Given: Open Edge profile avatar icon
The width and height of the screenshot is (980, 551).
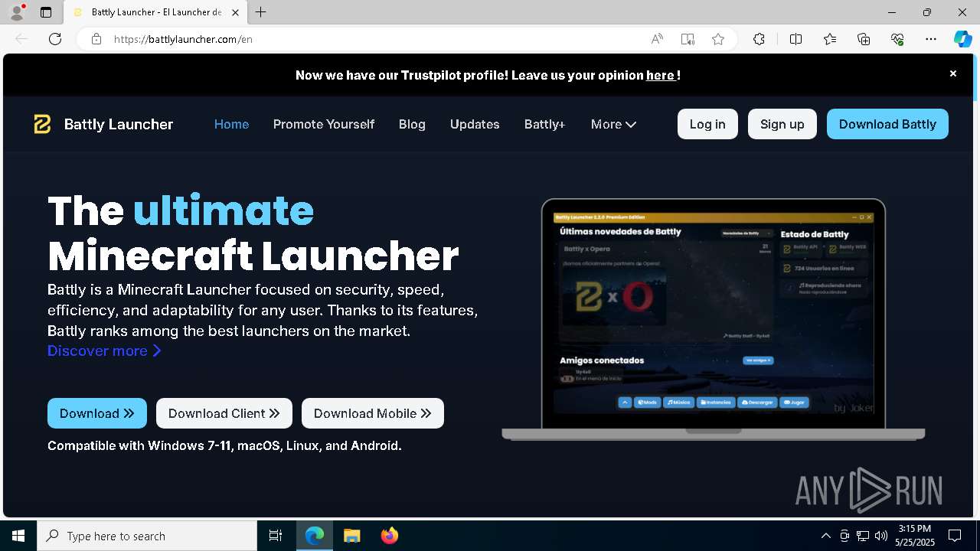Looking at the screenshot, I should pos(16,12).
